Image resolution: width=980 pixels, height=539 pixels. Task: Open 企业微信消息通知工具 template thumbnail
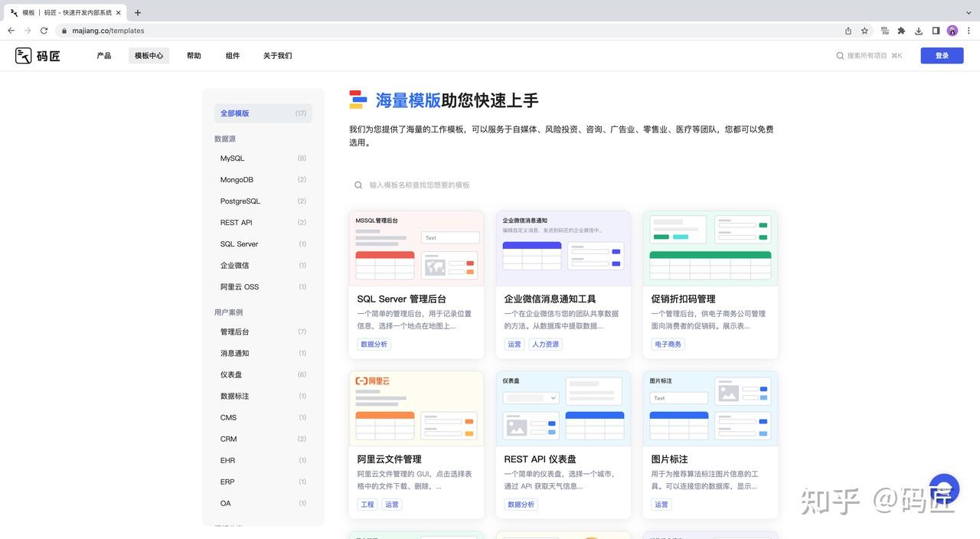pyautogui.click(x=563, y=249)
